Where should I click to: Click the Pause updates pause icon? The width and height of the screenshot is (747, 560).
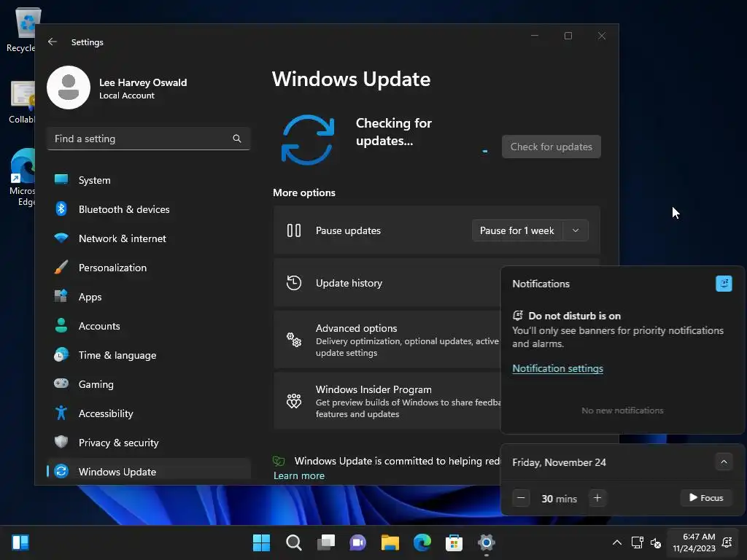(x=294, y=230)
